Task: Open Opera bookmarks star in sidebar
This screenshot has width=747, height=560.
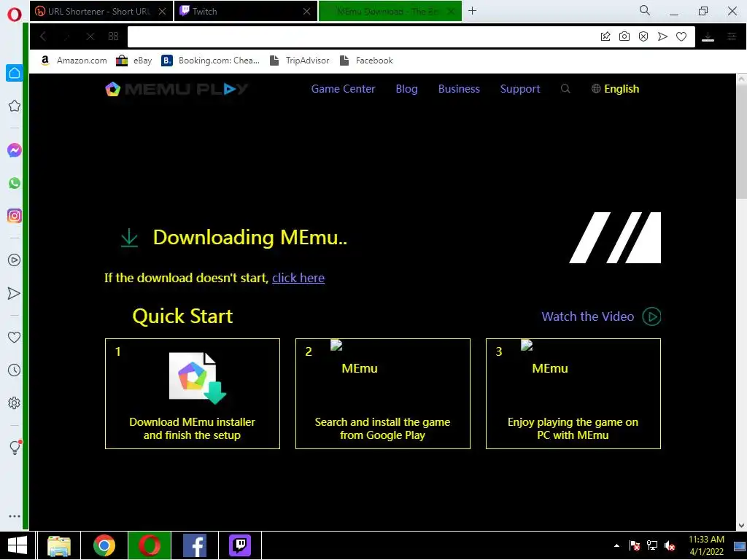Action: click(x=15, y=106)
